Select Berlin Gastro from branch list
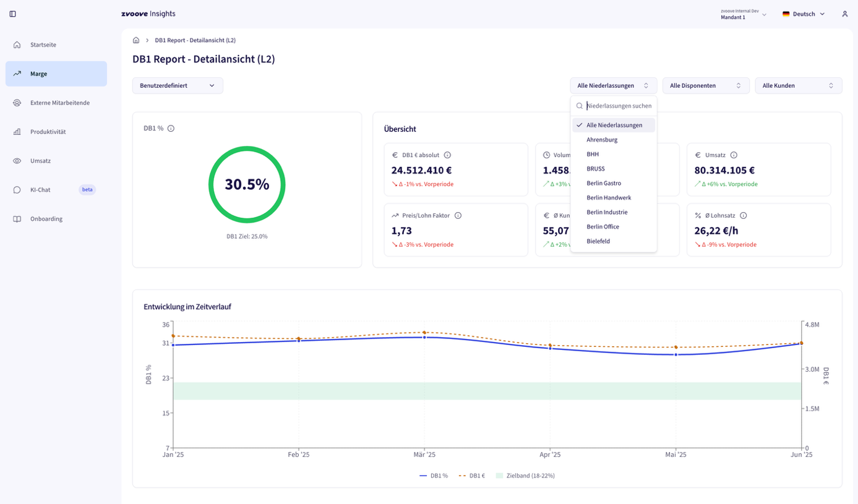858x504 pixels. (604, 183)
